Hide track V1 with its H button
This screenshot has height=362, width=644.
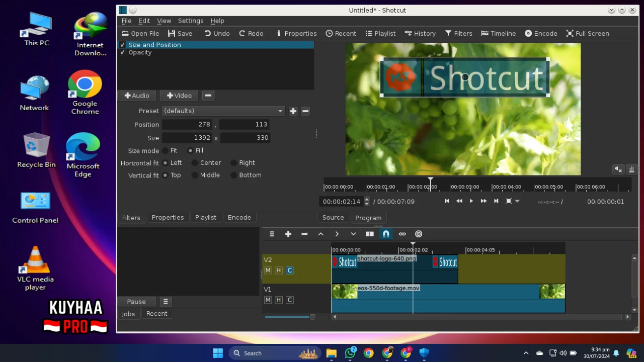pos(279,300)
